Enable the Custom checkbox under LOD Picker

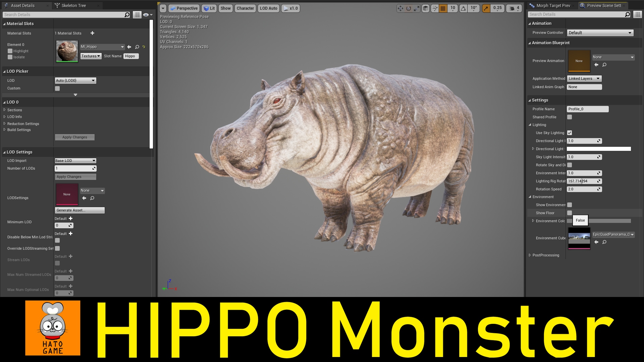[x=57, y=88]
